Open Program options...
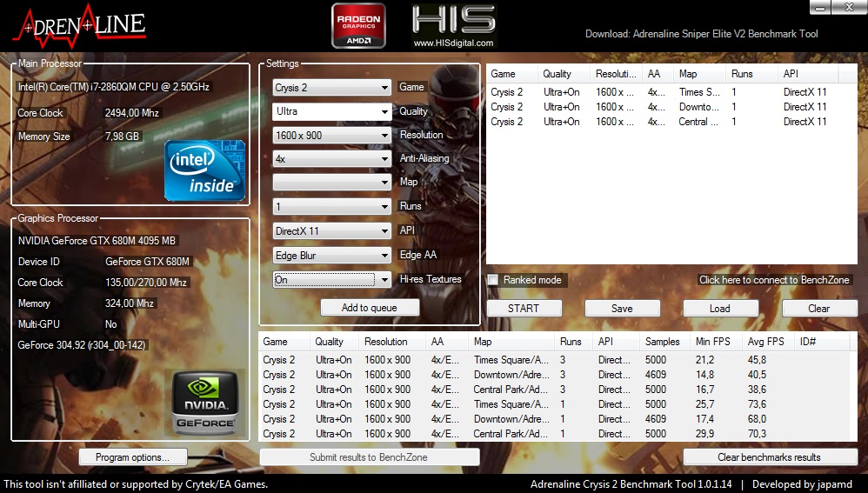The height and width of the screenshot is (493, 868). click(x=133, y=457)
